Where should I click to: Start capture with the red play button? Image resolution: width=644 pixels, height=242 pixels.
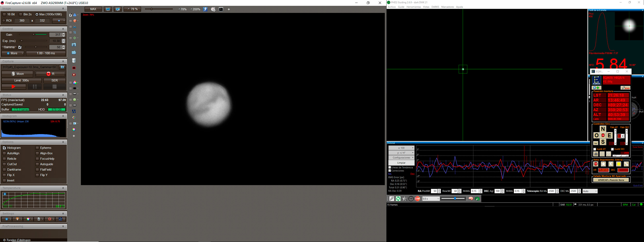[x=14, y=87]
